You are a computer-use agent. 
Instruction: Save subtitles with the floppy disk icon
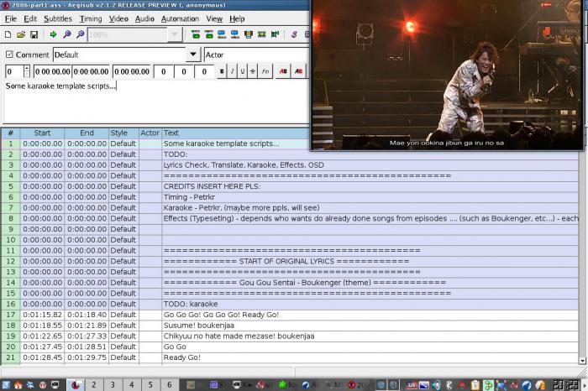click(34, 35)
